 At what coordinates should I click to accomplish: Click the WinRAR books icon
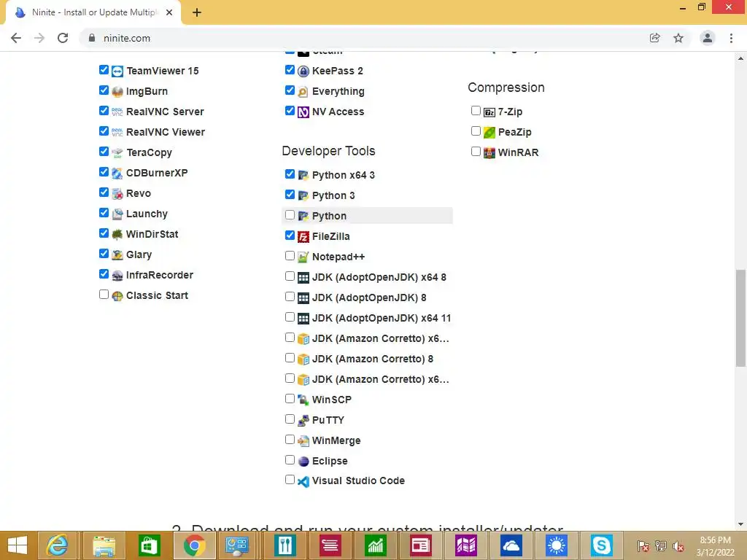(x=489, y=153)
